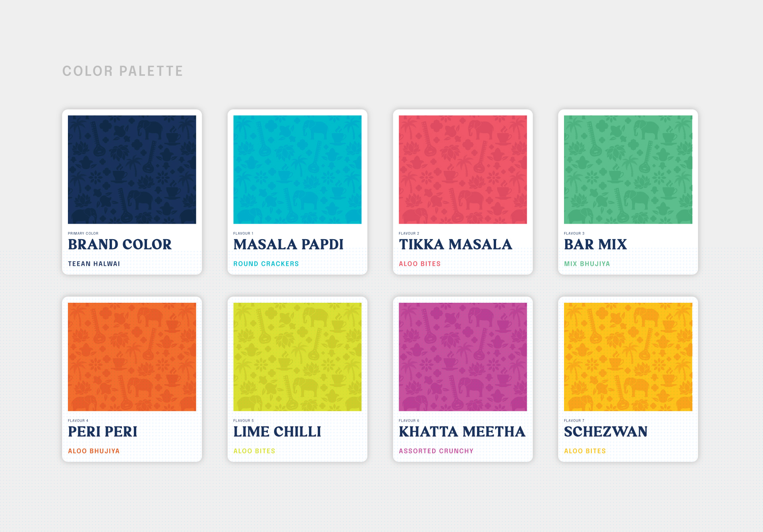
Task: Click the navy Brand Color swatch
Action: (132, 170)
